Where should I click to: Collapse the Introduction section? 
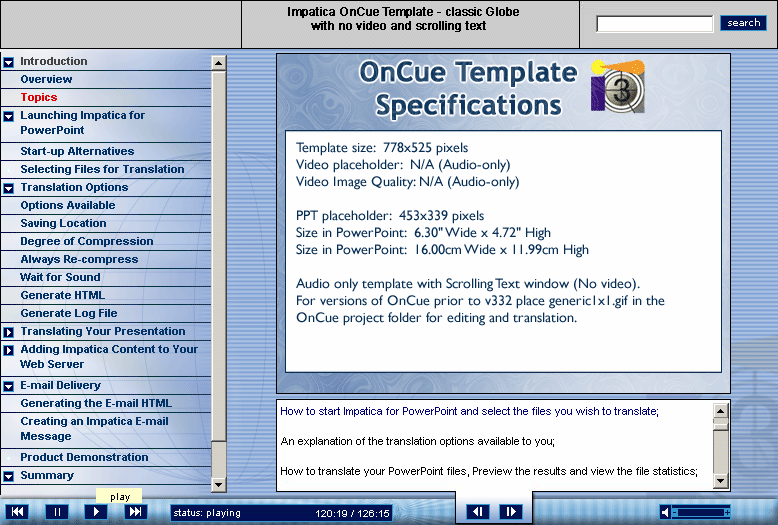click(x=8, y=63)
